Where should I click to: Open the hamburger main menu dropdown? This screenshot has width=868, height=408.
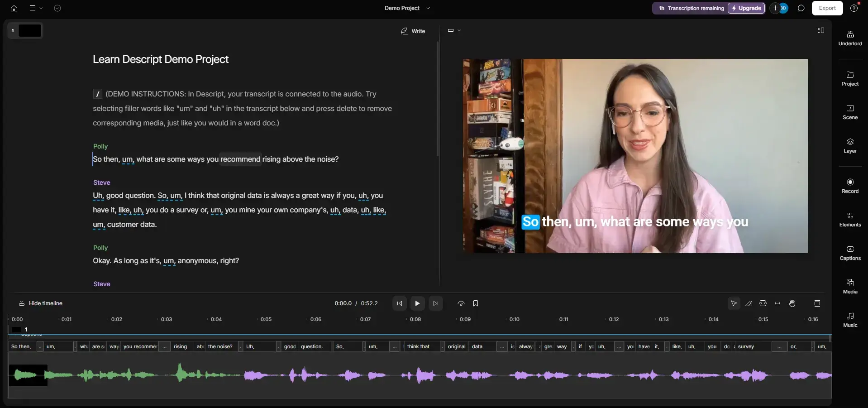click(x=35, y=8)
